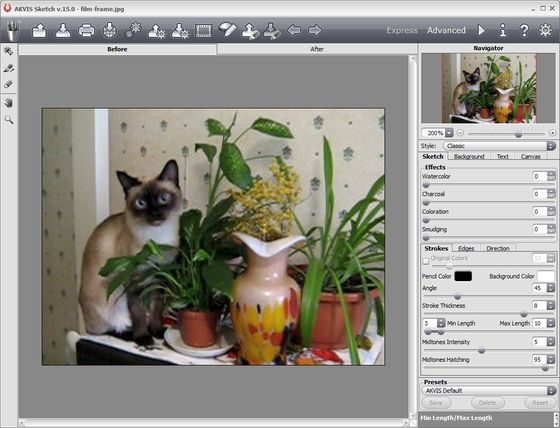The width and height of the screenshot is (560, 428).
Task: Pick the white Background Color swatch
Action: click(x=546, y=276)
